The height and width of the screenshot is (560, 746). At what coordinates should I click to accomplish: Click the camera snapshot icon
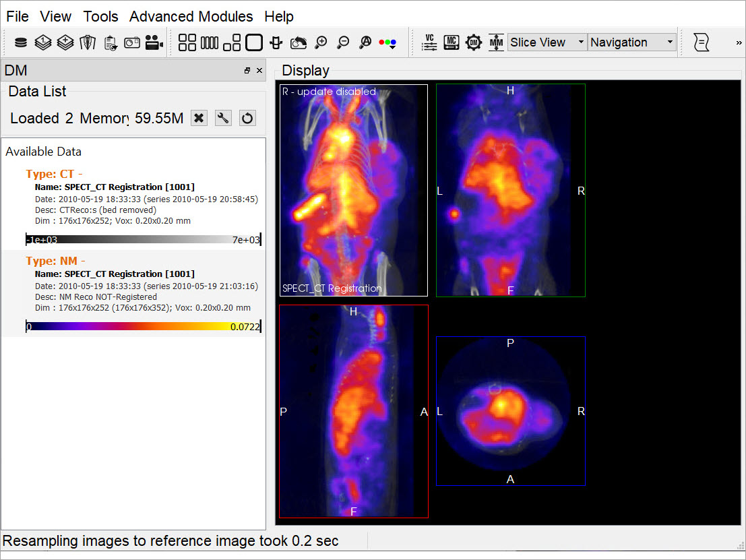click(132, 42)
